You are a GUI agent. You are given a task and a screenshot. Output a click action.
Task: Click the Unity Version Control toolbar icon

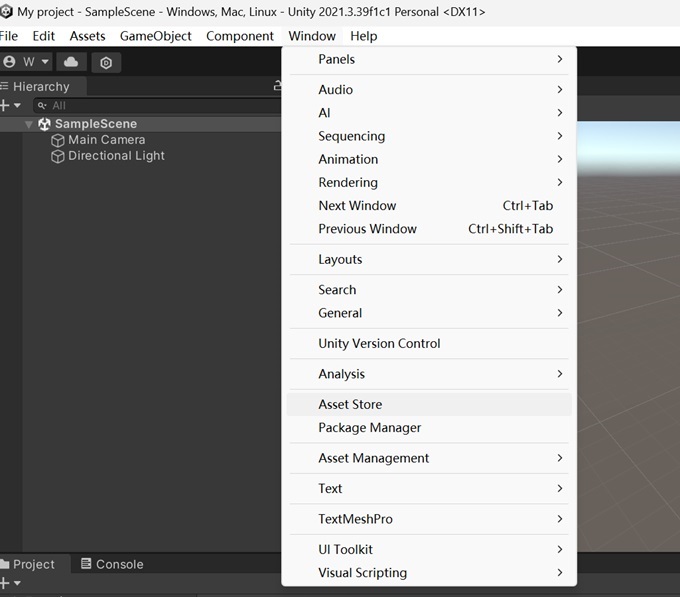point(106,63)
